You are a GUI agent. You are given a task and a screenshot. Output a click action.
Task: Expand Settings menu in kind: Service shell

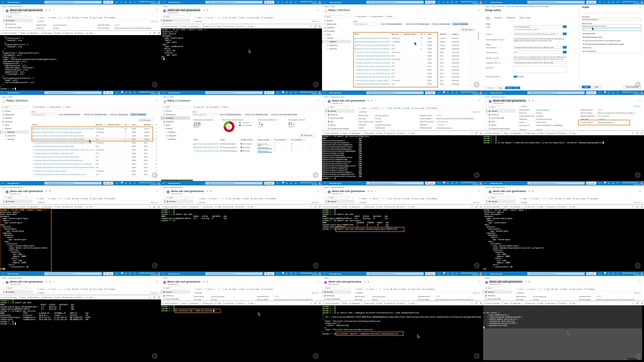point(241,27)
